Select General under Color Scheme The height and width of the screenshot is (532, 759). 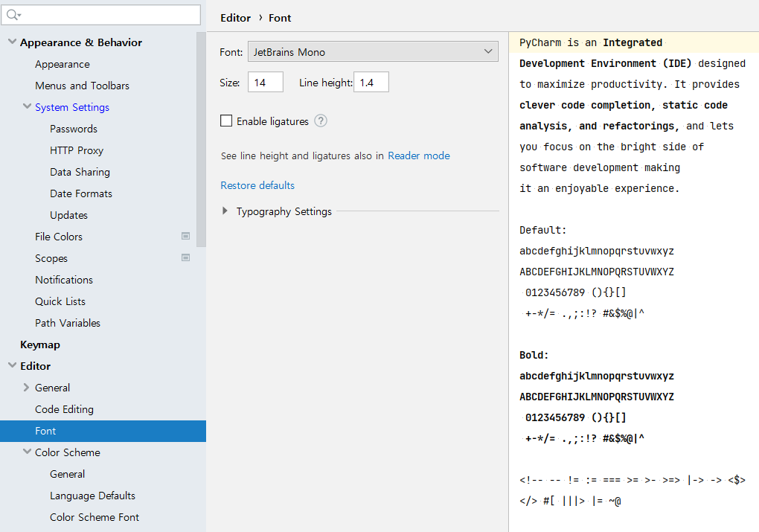click(x=67, y=474)
